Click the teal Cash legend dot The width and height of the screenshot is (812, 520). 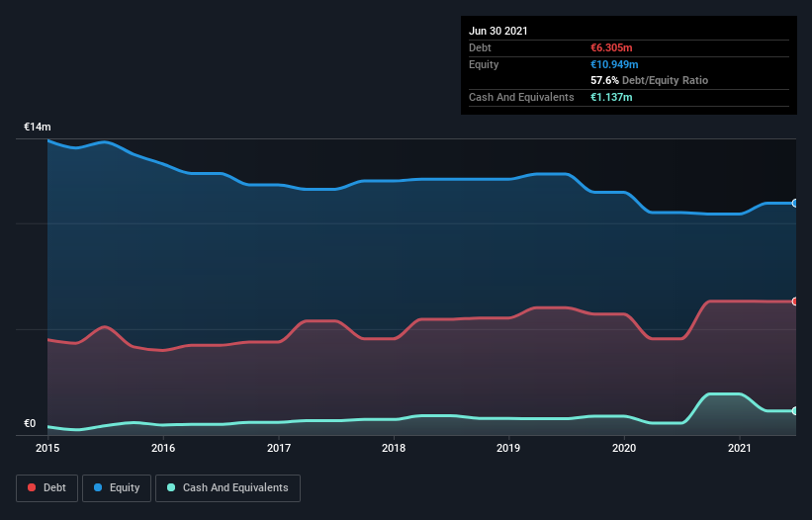click(x=171, y=487)
